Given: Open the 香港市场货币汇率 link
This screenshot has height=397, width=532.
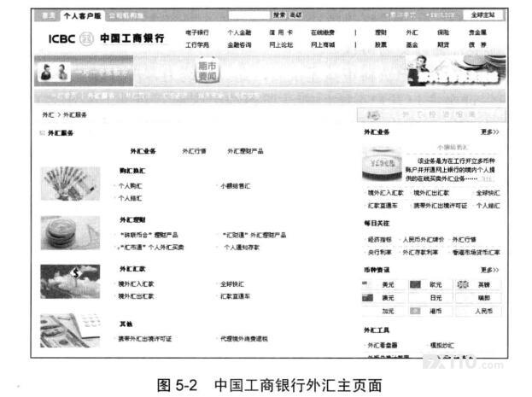Looking at the screenshot, I should 476,253.
